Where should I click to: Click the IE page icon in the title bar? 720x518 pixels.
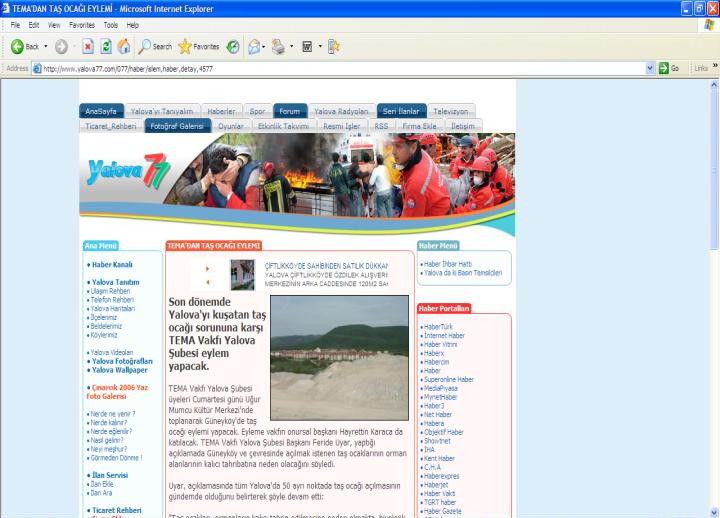click(x=6, y=8)
